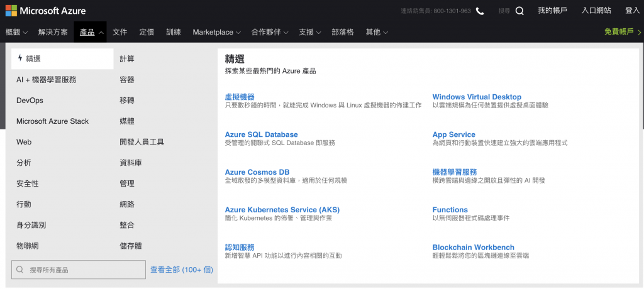
Task: Select the 計算 category
Action: 127,58
